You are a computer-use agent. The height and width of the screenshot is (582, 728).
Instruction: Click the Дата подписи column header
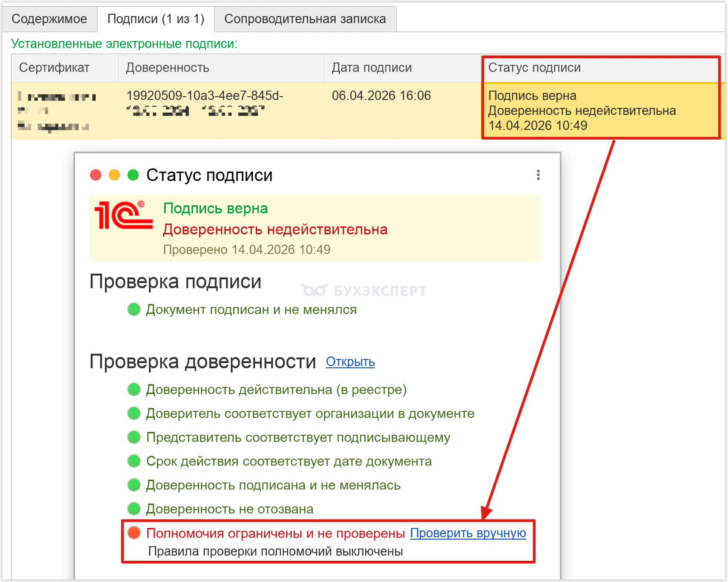click(403, 68)
